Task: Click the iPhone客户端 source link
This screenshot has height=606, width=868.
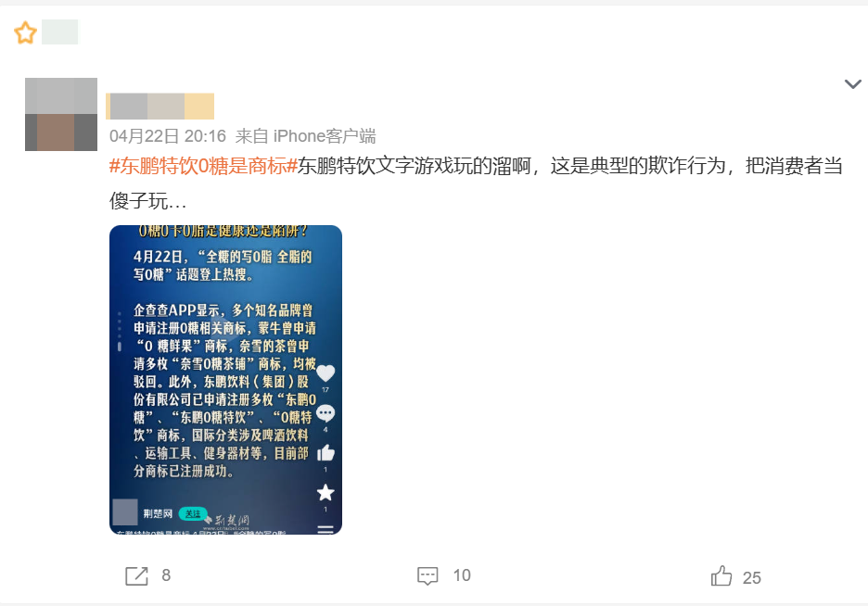Action: click(325, 136)
